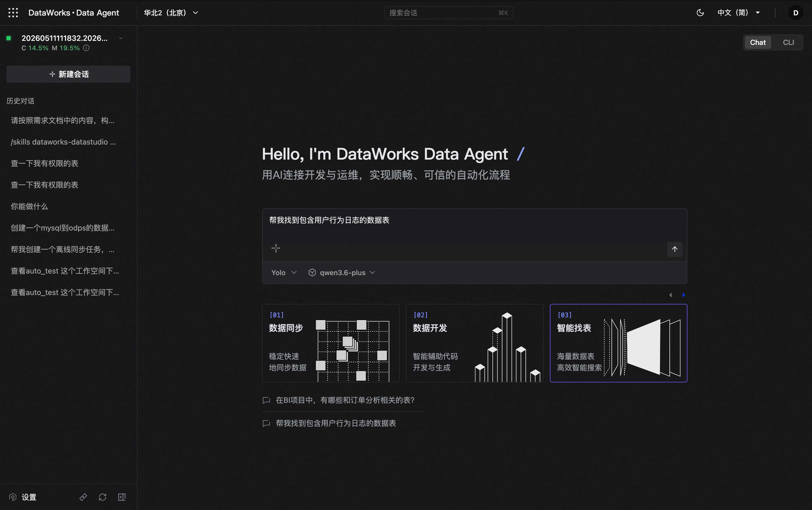Screen dimensions: 812x510
Task: Open the 中文（简） language dropdown
Action: coord(738,13)
